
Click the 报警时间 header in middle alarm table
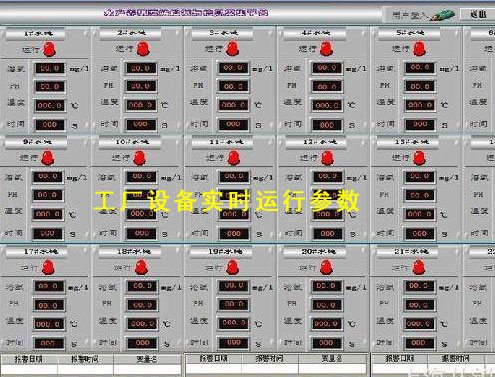pyautogui.click(x=269, y=359)
